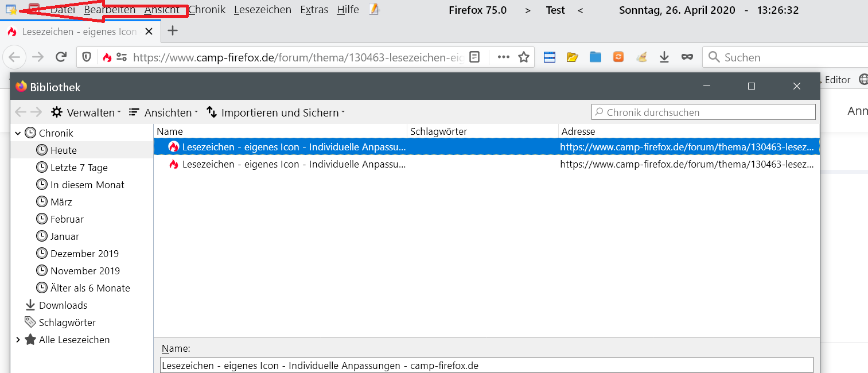Collapse the Chronik tree node
This screenshot has height=373, width=868.
pyautogui.click(x=18, y=133)
